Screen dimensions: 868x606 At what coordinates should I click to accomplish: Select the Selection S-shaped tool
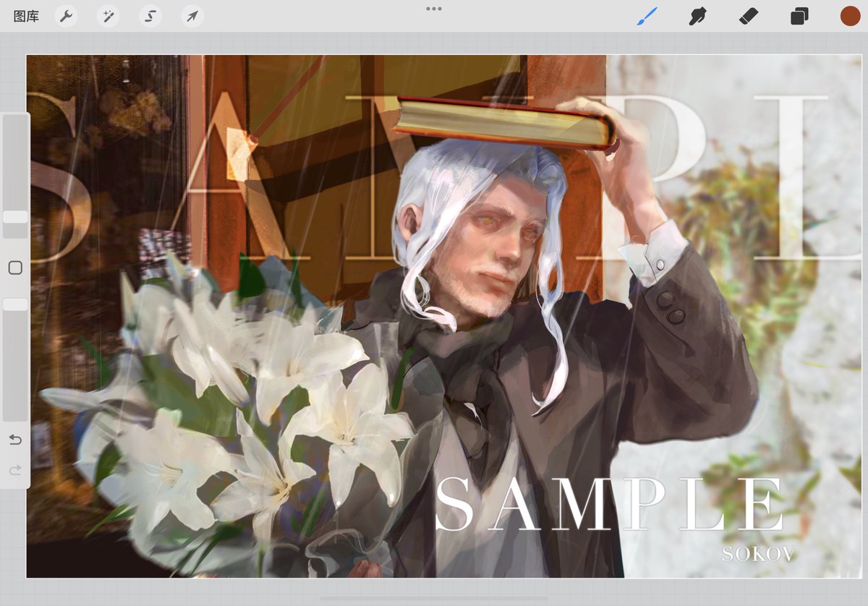coord(150,16)
